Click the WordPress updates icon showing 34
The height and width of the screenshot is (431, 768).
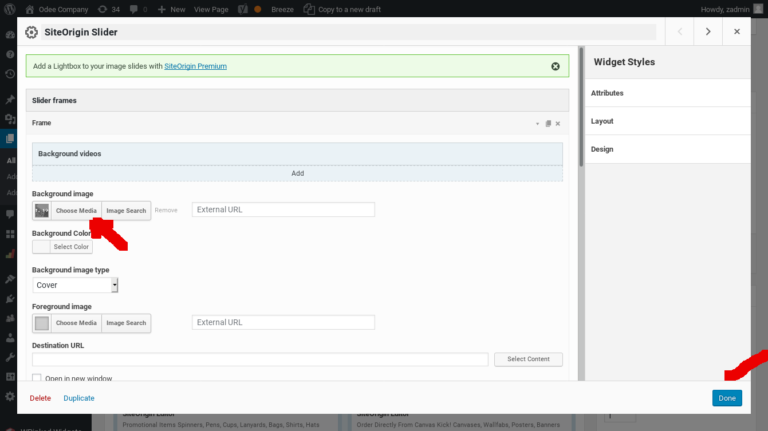(108, 8)
